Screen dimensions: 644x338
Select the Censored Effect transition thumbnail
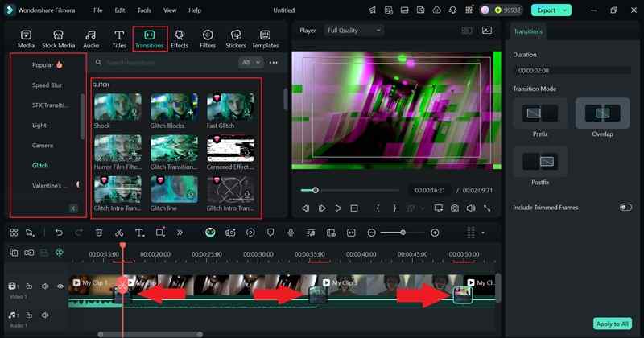230,149
